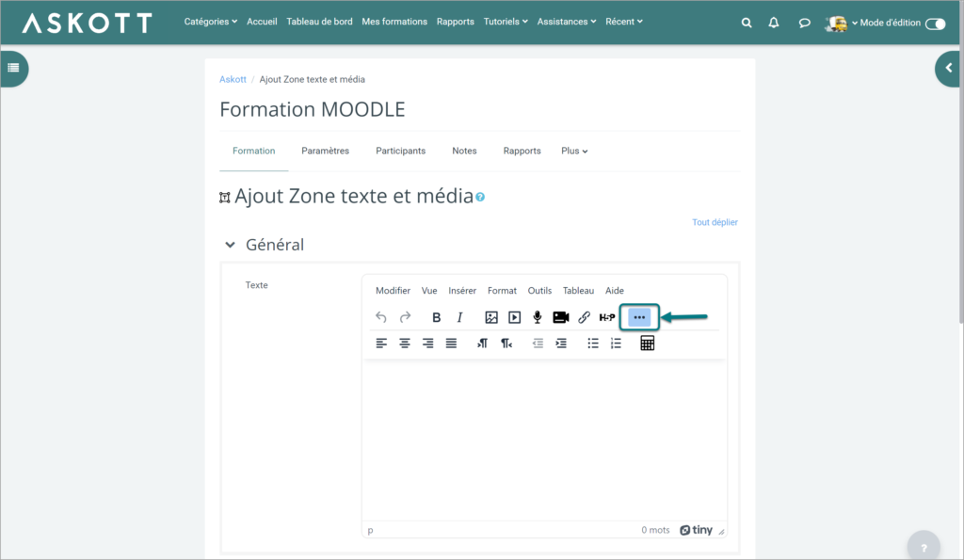This screenshot has width=964, height=560.
Task: Redo the editor action
Action: pos(405,317)
